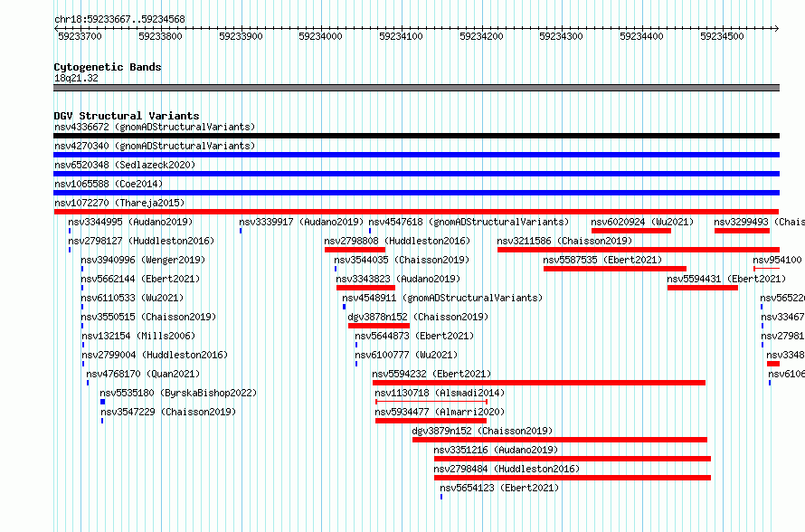805x532 pixels.
Task: Click ruler position 59233800
Action: 160,36
